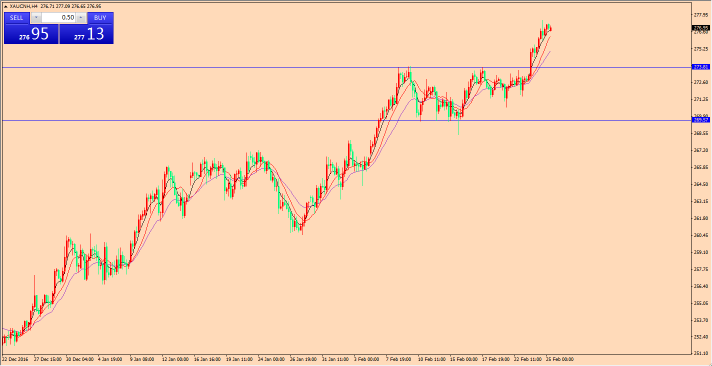The image size is (712, 366).
Task: Click the 0.50 volume input field
Action: coord(59,18)
